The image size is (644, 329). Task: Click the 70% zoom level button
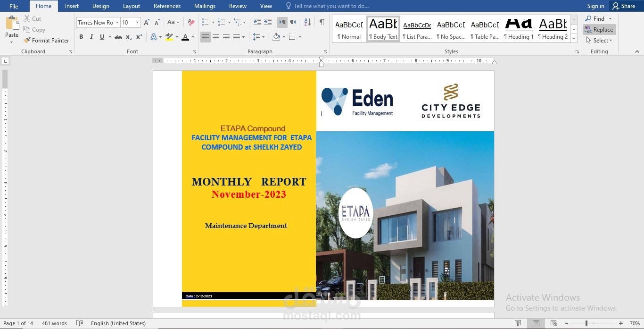[x=635, y=323]
